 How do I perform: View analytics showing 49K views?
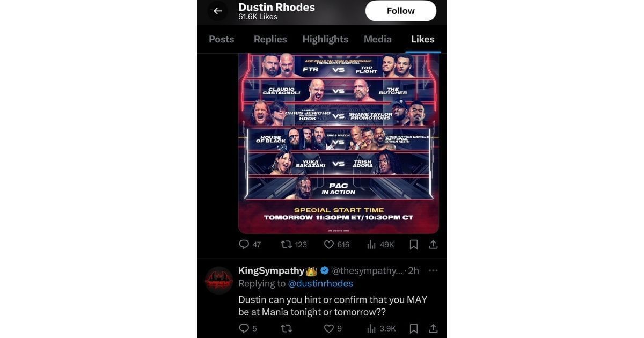pos(380,245)
